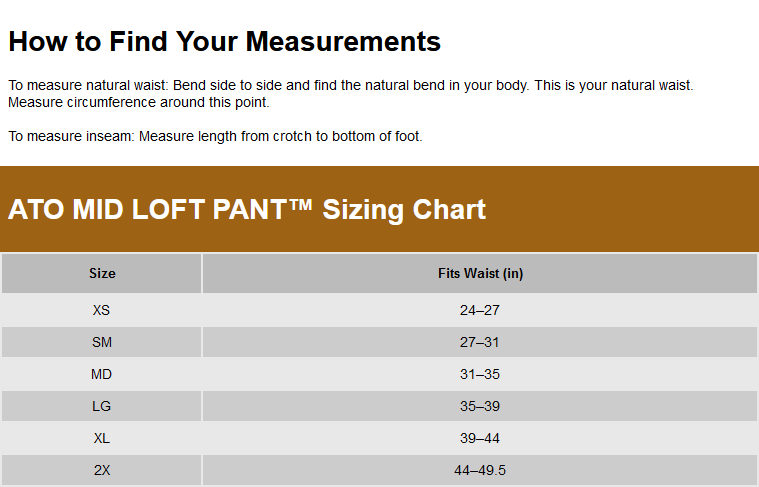Click the 'How to Find Your Measurements' heading
The height and width of the screenshot is (487, 759).
coord(224,42)
